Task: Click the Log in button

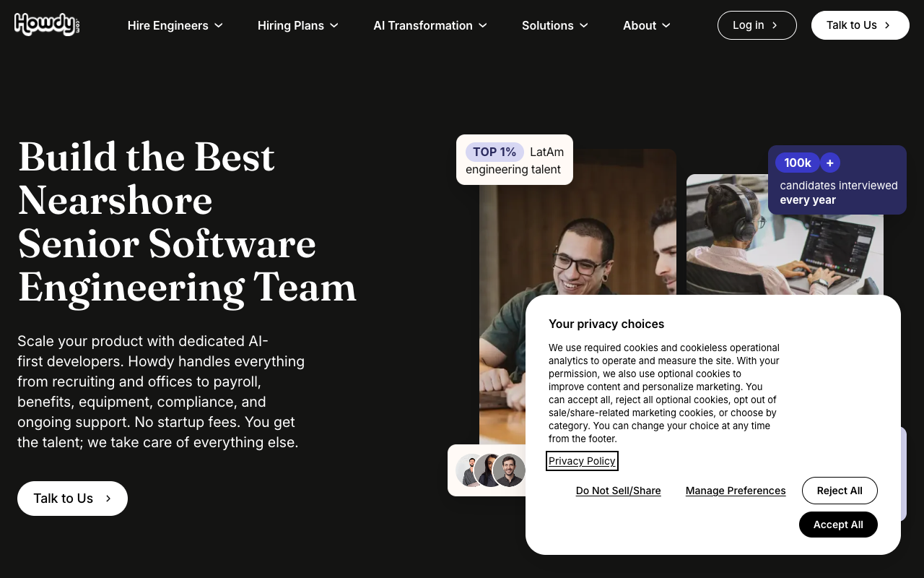Action: click(x=757, y=25)
